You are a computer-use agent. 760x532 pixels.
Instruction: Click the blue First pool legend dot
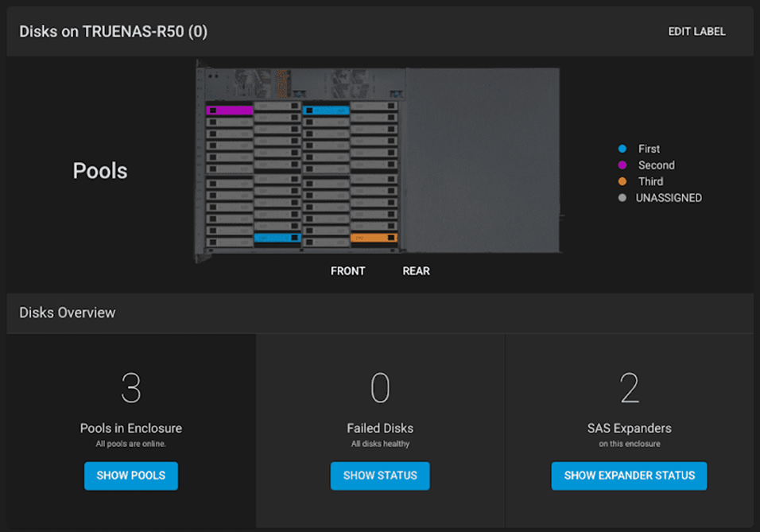tap(622, 149)
